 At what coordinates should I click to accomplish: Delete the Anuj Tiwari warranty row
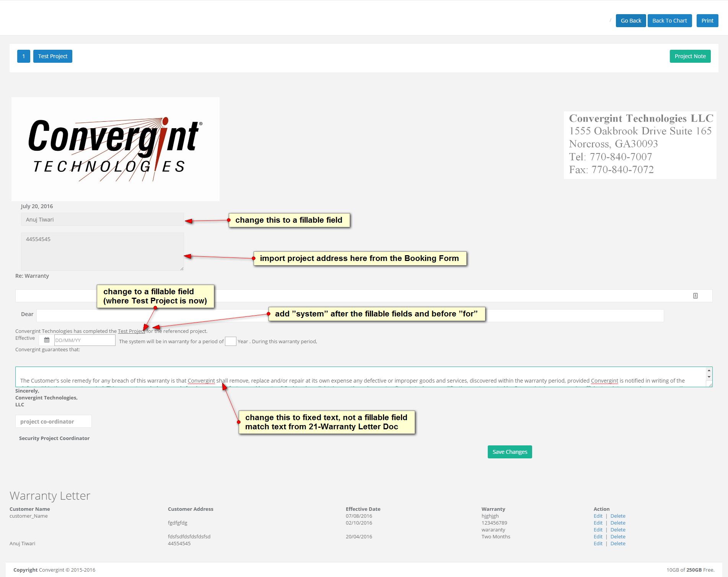(618, 544)
